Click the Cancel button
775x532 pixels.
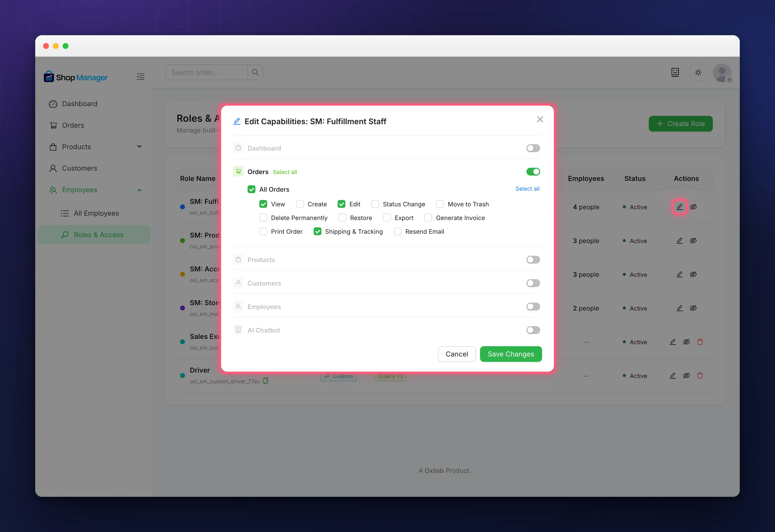click(x=456, y=354)
